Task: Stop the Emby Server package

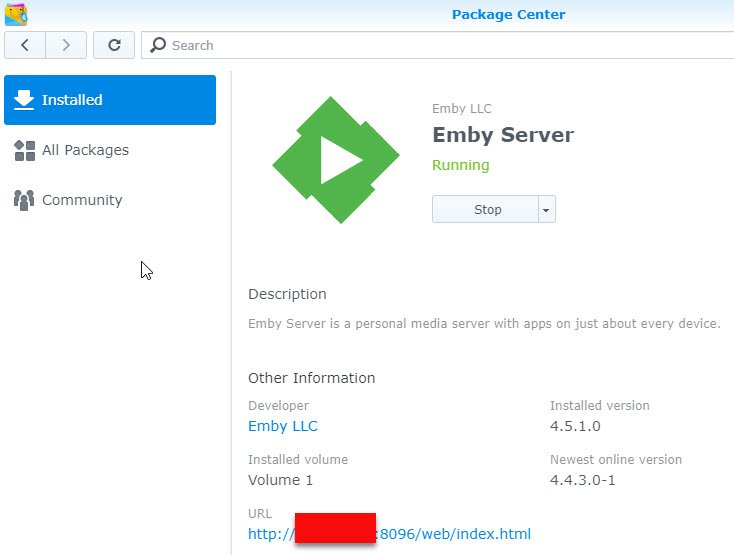Action: click(x=487, y=210)
